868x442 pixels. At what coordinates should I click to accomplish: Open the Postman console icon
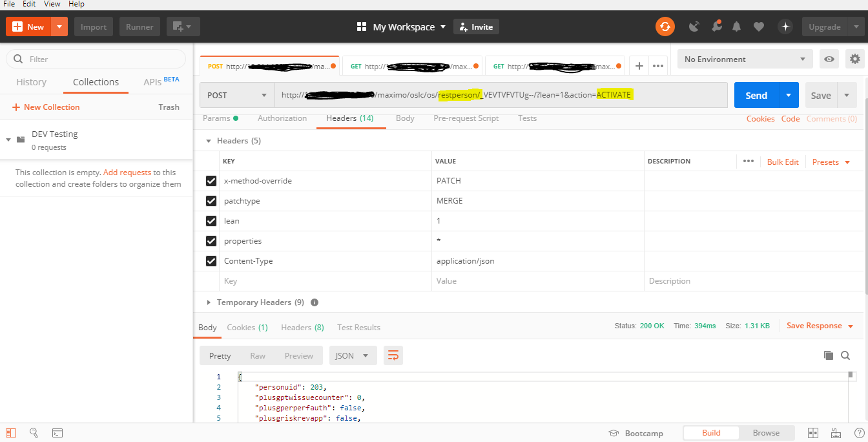coord(57,433)
